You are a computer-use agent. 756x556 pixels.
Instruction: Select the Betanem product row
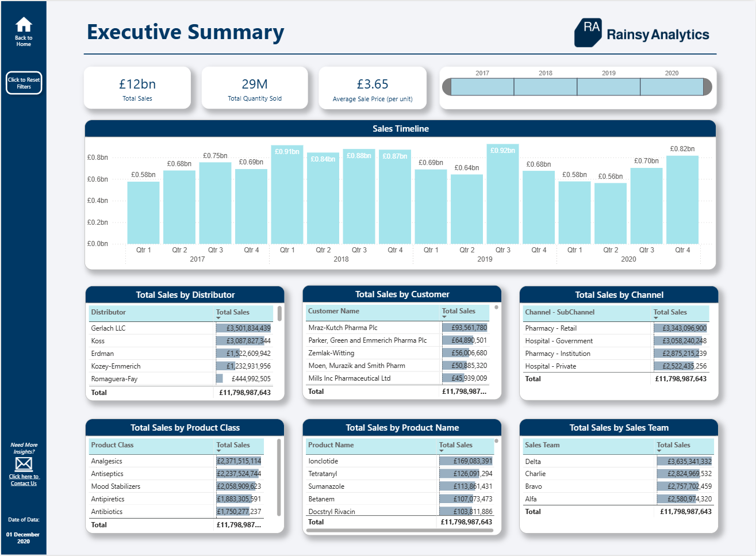(x=400, y=499)
